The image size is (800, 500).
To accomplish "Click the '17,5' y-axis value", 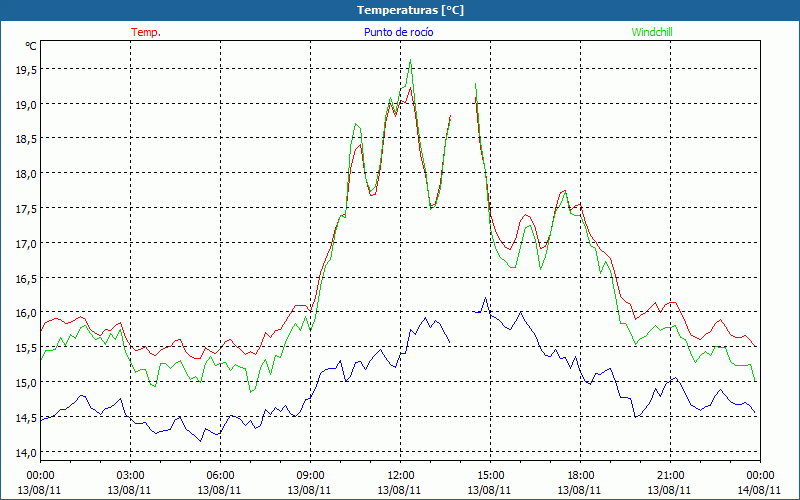I will coord(26,209).
